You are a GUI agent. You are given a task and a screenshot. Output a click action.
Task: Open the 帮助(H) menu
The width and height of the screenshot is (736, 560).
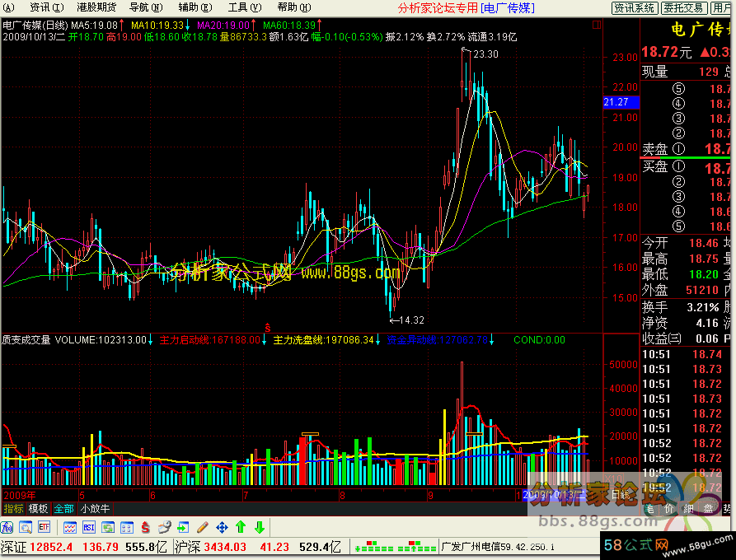(294, 7)
